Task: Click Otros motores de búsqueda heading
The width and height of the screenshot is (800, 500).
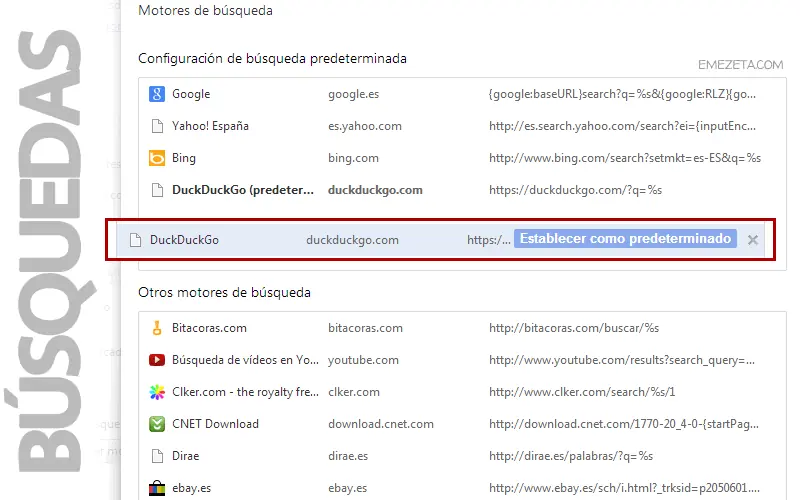Action: 224,293
